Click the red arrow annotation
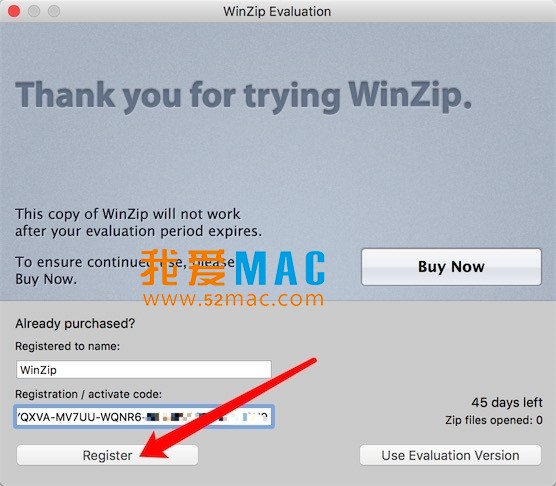 pyautogui.click(x=227, y=408)
